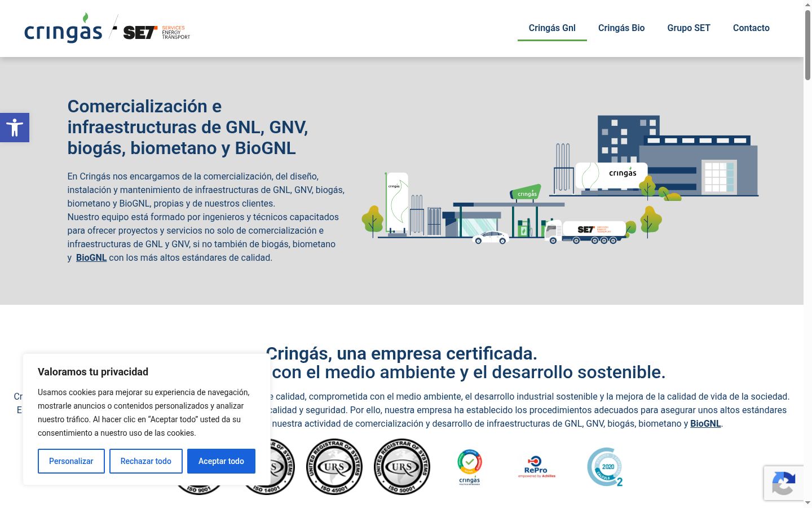Click the gas station illustration
812x508 pixels.
560,179
